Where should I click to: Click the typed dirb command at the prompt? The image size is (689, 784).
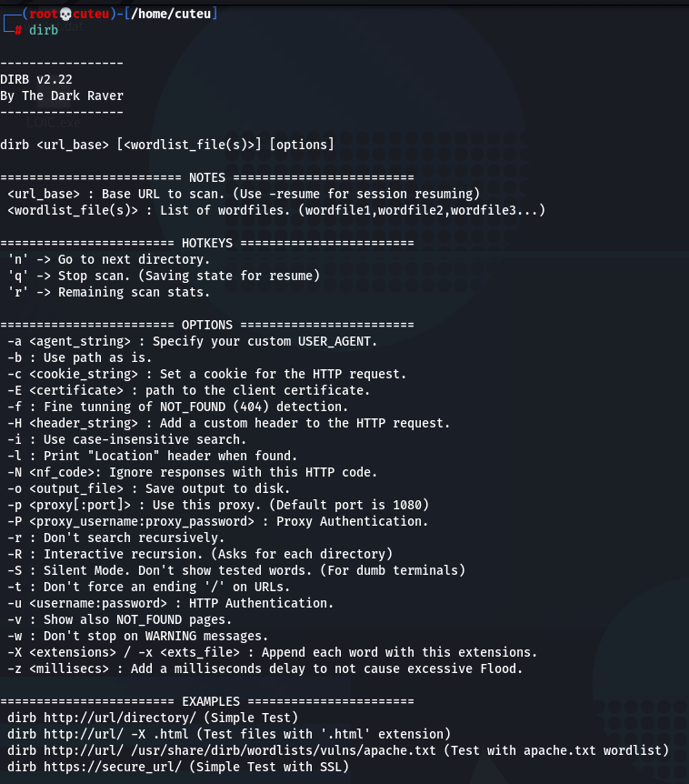[42, 29]
